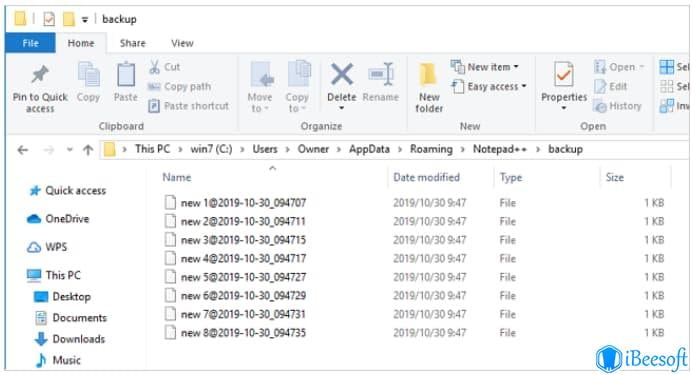Click Notepad++ in the address path
Viewport: 692px width, 375px height.
pyautogui.click(x=500, y=149)
